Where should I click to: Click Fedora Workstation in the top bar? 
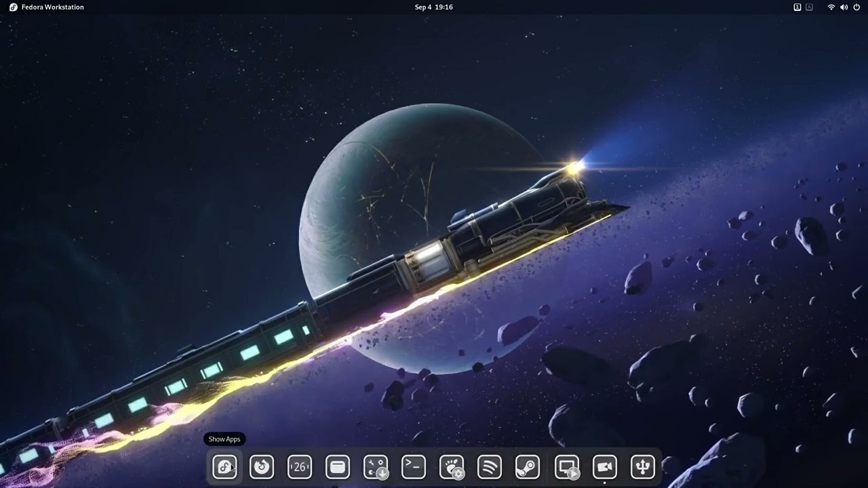(47, 7)
